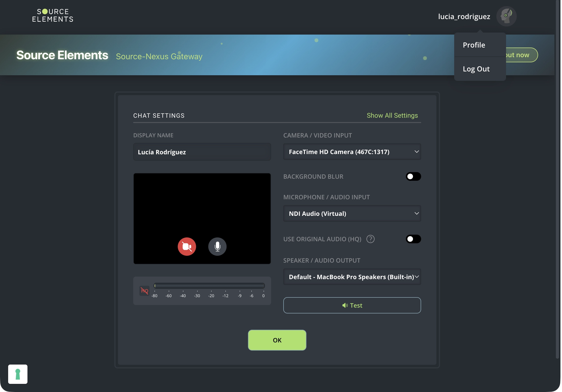Click the crossed-out HQ meter icon

[x=144, y=291]
